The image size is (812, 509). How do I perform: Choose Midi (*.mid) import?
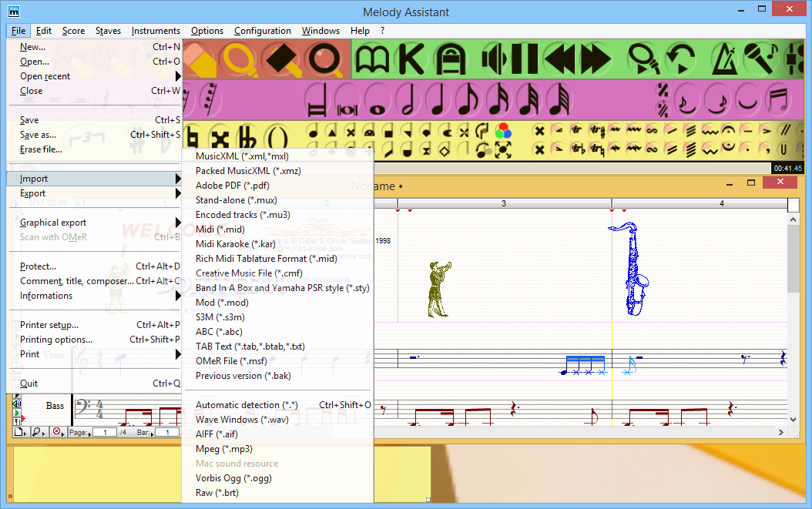pyautogui.click(x=277, y=229)
